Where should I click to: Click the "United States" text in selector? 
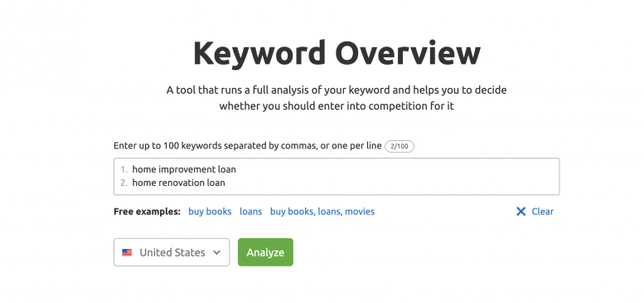pyautogui.click(x=172, y=252)
